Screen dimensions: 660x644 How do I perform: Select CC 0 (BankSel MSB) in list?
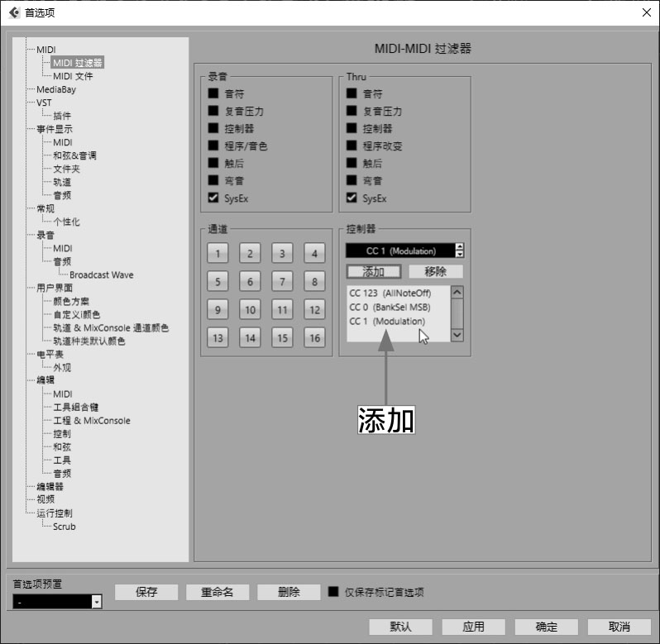click(x=390, y=307)
